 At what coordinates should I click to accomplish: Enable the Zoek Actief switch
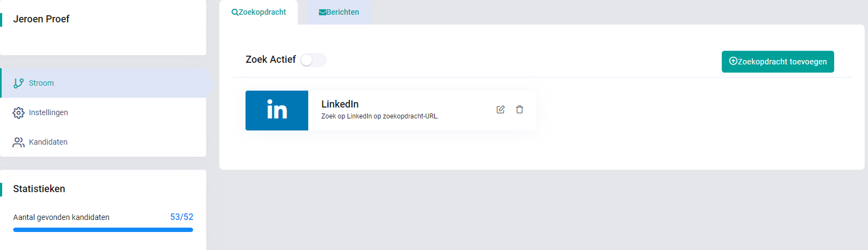point(313,60)
